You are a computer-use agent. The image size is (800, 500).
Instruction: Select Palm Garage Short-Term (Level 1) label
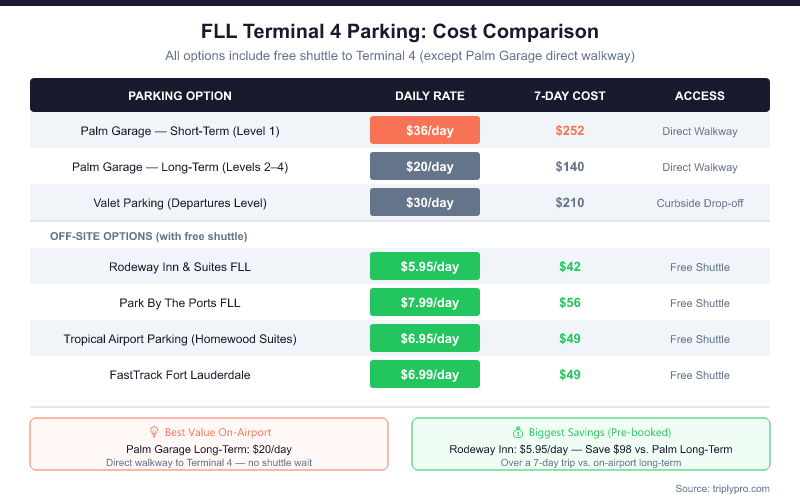click(180, 131)
